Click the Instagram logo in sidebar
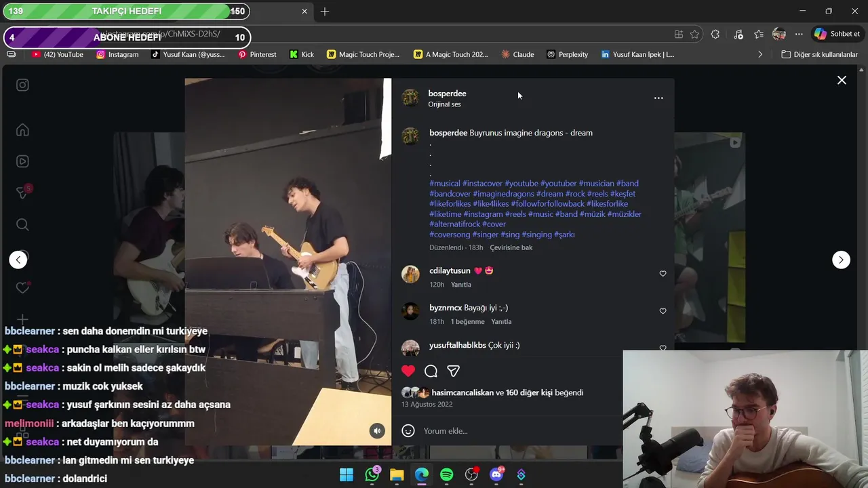This screenshot has height=488, width=868. 22,85
